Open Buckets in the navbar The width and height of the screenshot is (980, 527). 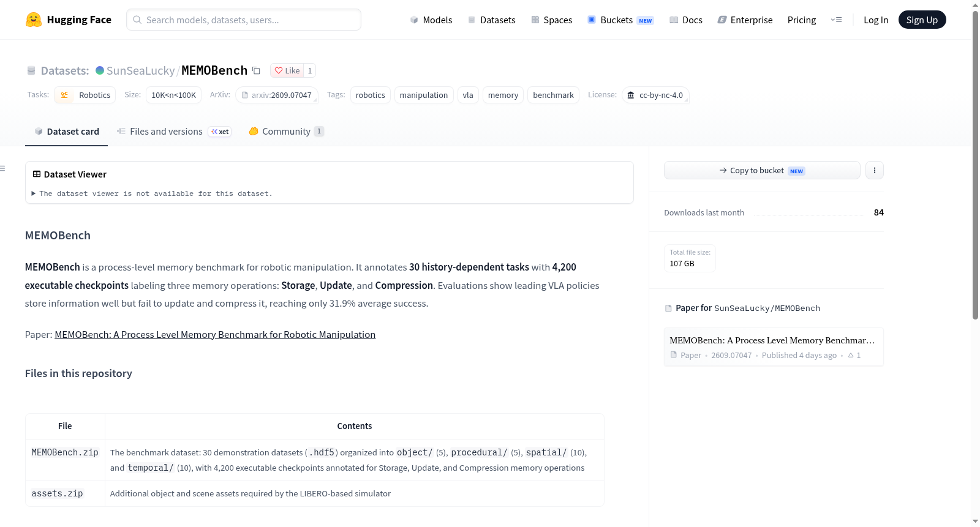[620, 20]
